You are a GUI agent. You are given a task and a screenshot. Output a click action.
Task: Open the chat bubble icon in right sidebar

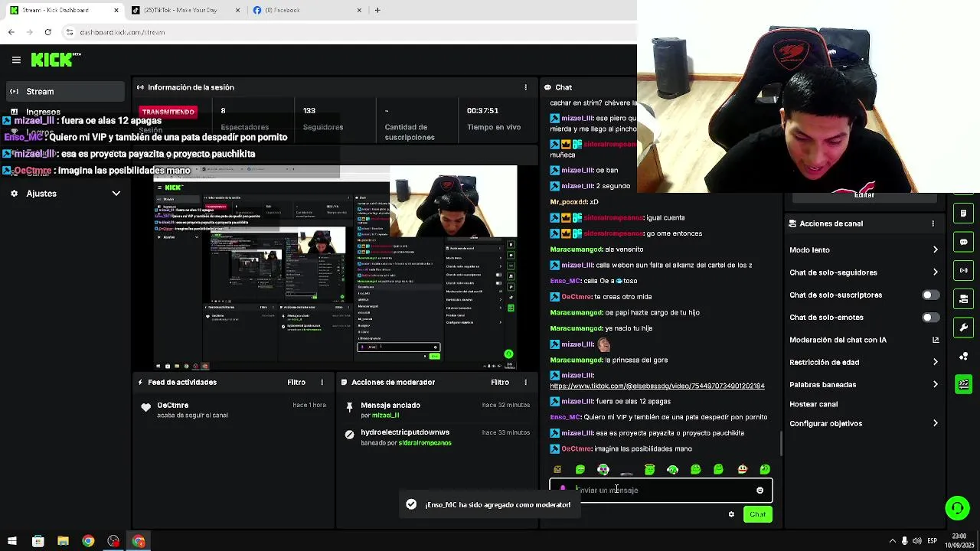coord(963,242)
